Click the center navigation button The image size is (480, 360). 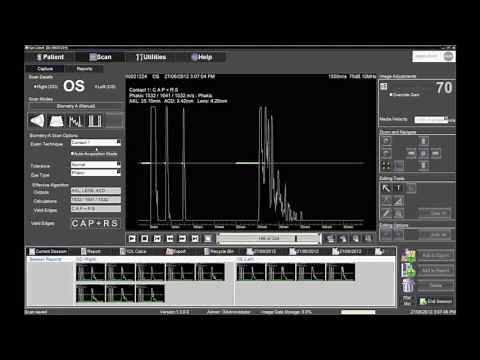[423, 154]
